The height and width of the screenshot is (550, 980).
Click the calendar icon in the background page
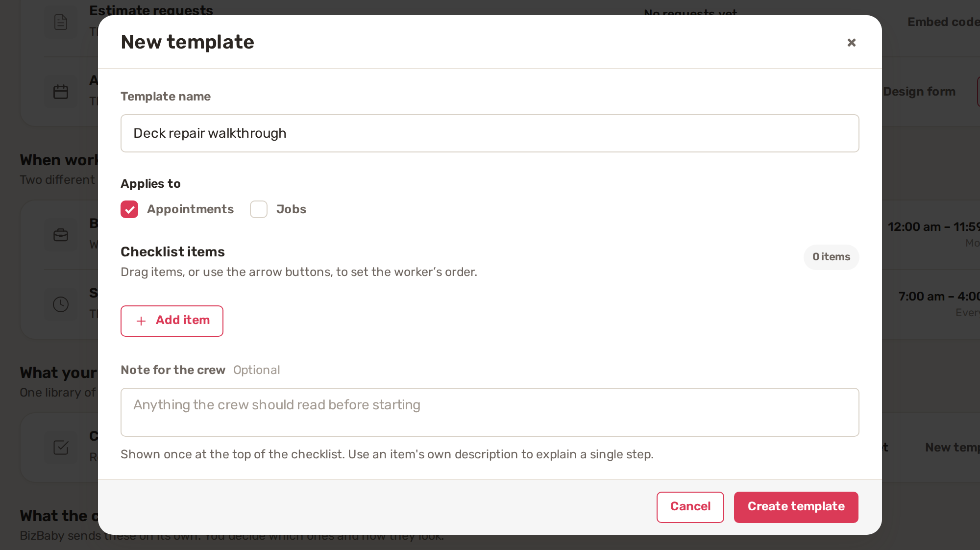coord(61,92)
